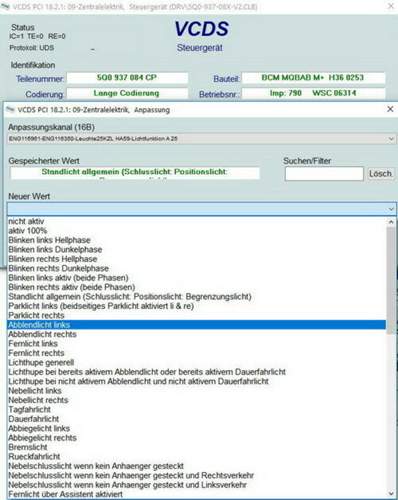This screenshot has width=398, height=500.
Task: Click the Suchen/Filter input field
Action: pos(324,174)
